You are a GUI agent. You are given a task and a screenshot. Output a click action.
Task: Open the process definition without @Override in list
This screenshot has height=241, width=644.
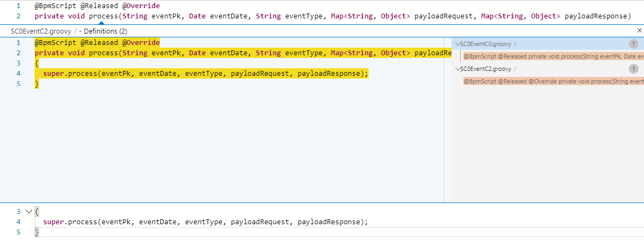coord(553,56)
